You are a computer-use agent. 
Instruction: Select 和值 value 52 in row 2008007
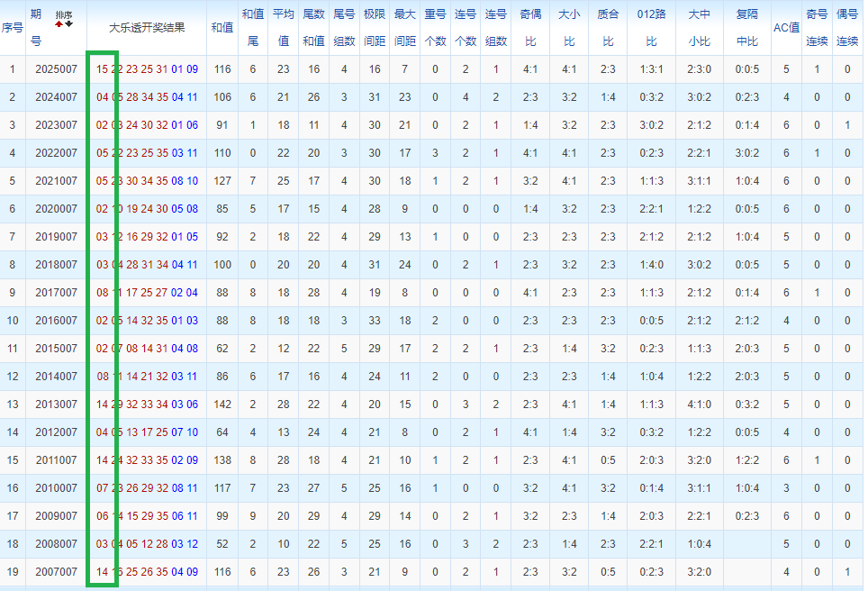click(222, 544)
